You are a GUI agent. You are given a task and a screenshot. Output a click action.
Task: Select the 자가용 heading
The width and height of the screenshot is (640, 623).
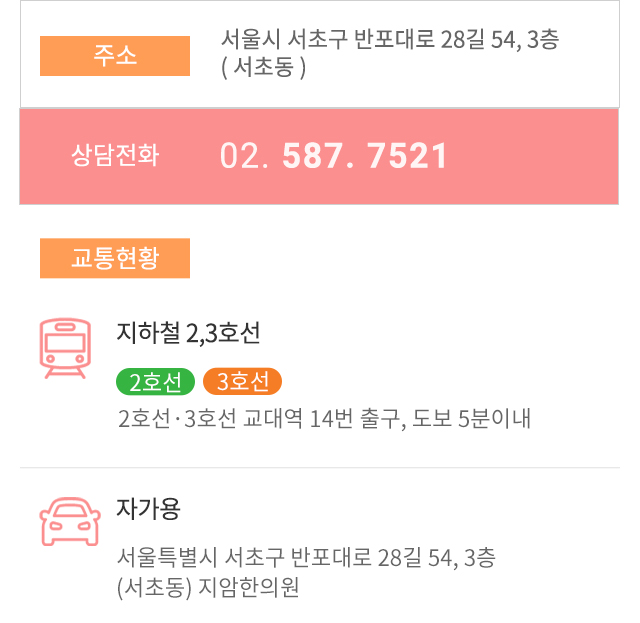149,509
